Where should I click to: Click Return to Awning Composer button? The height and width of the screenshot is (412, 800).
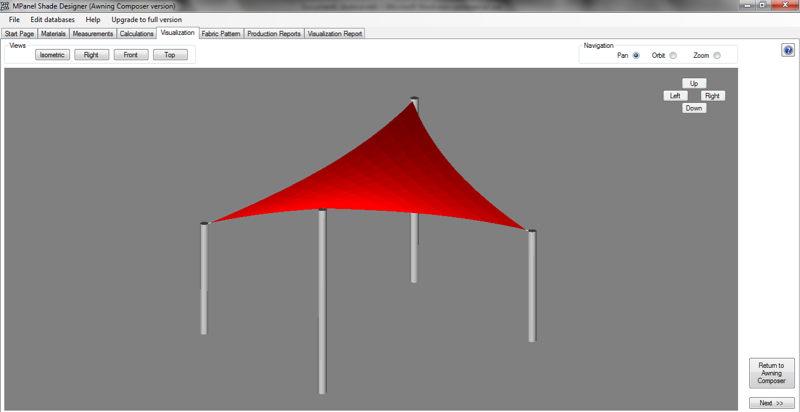(x=771, y=373)
